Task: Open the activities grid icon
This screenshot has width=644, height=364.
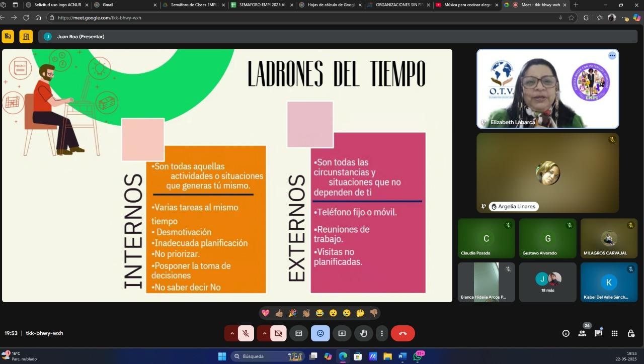Action: (x=614, y=333)
